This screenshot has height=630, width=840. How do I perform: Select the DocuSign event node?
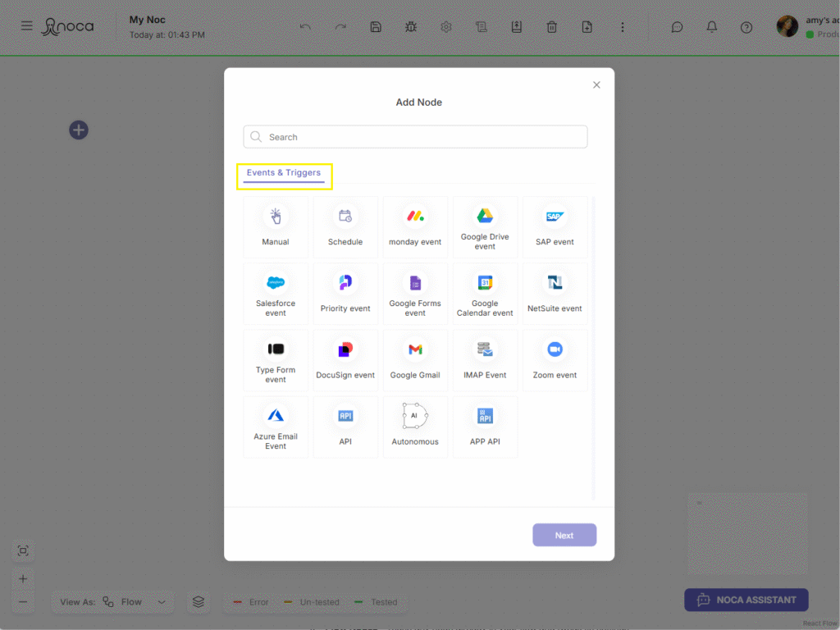point(345,361)
